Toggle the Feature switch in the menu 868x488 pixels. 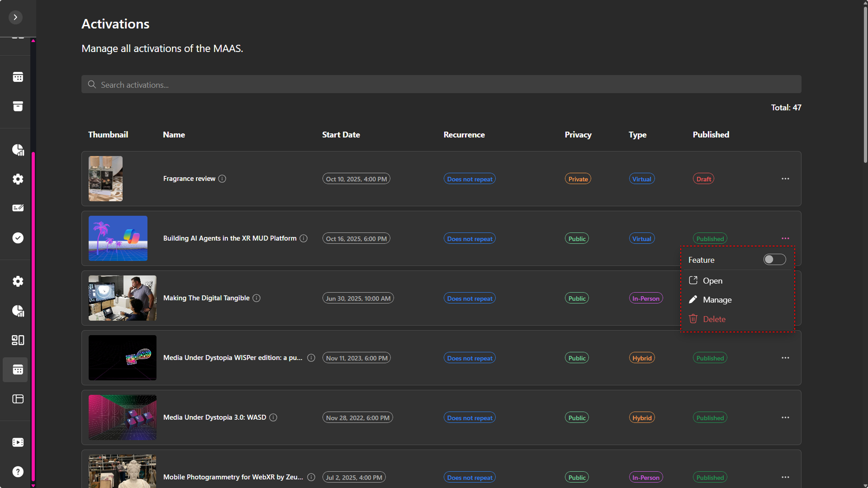[x=774, y=260]
